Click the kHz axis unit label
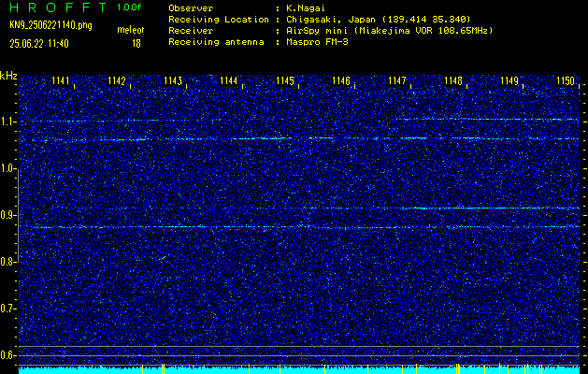Viewport: 588px width, 374px height. click(x=8, y=76)
